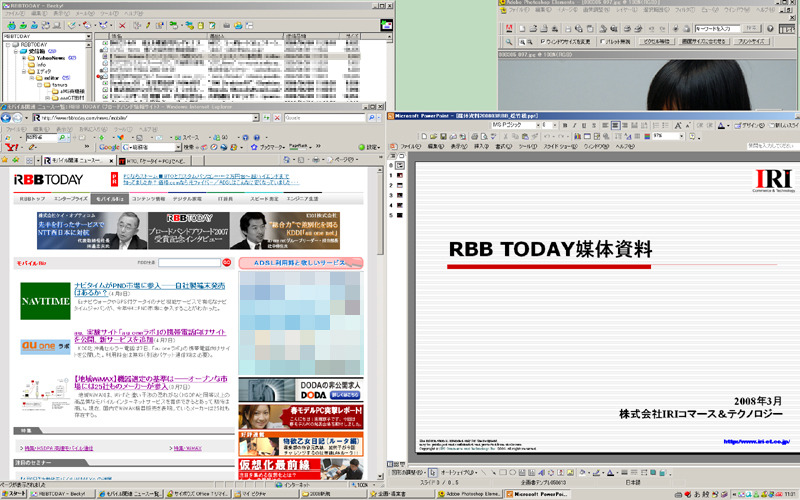The image size is (800, 500).
Task: Open オートシェイプ menu in drawing toolbar
Action: click(x=459, y=472)
